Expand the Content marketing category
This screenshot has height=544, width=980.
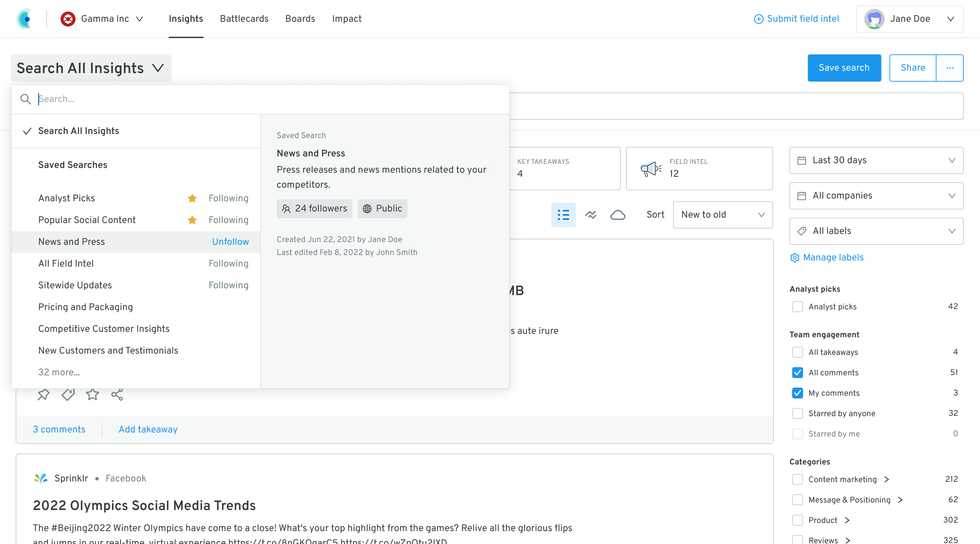click(x=886, y=479)
